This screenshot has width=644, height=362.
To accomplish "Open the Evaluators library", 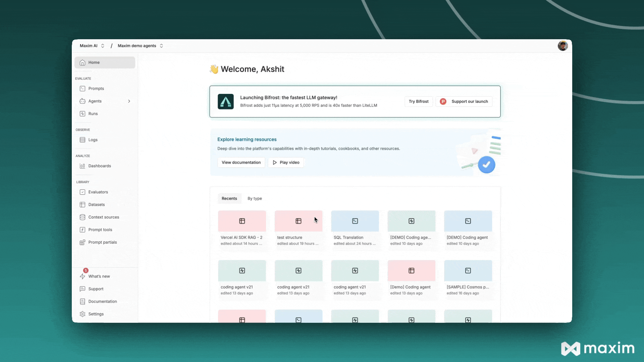I will click(98, 192).
